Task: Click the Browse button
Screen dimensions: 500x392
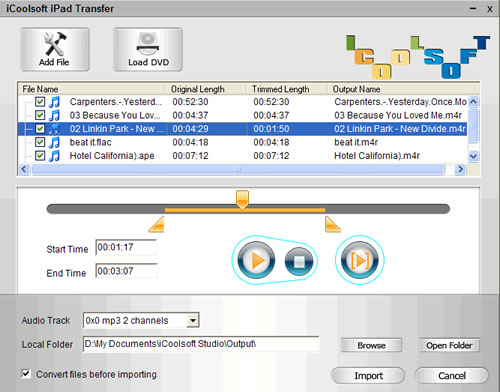Action: [371, 345]
